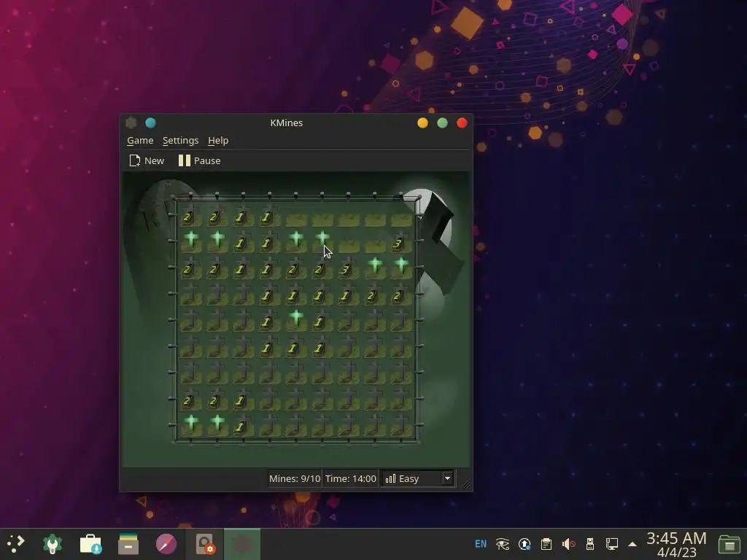Click the revealed empty tile in top-right corner
This screenshot has width=747, height=560.
[x=401, y=216]
